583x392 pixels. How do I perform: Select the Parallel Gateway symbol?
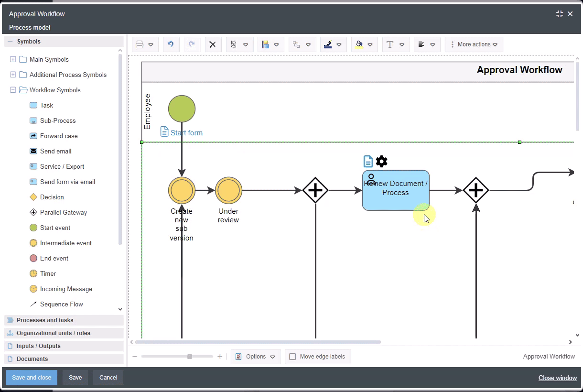click(x=63, y=212)
